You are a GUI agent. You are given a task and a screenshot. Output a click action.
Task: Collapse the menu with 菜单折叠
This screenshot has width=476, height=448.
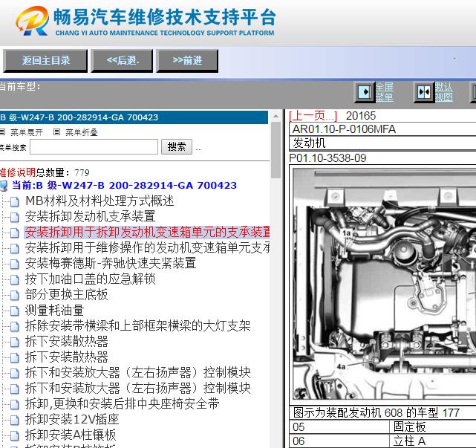[x=82, y=132]
